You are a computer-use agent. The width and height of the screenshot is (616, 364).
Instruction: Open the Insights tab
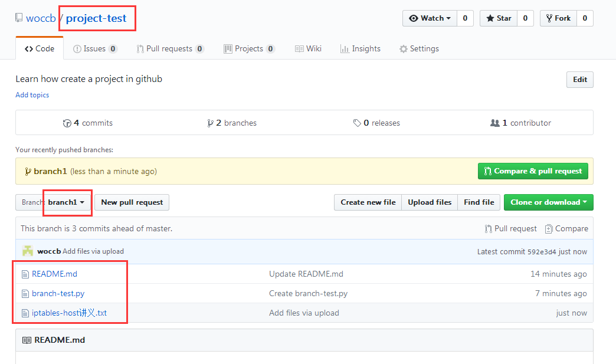coord(361,49)
